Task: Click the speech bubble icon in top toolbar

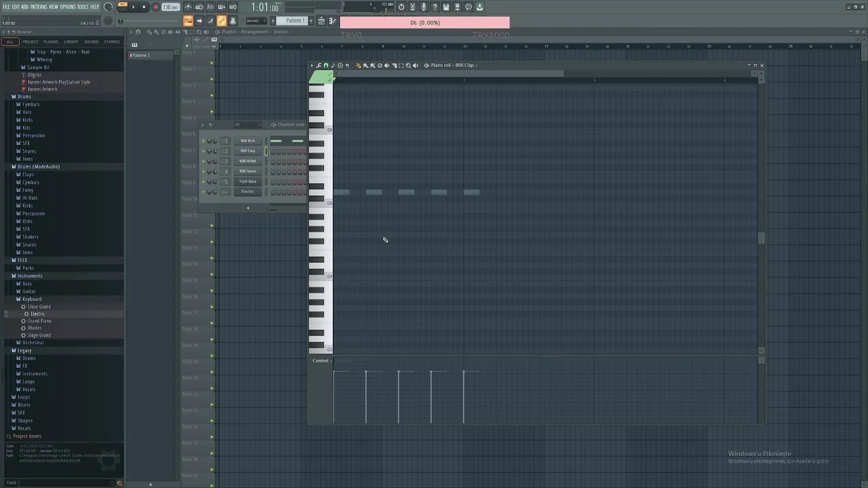Action: [x=468, y=7]
